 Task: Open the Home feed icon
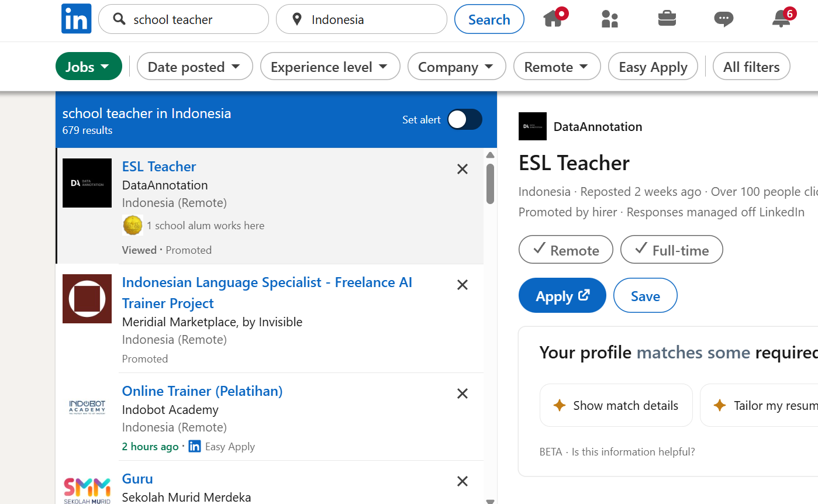pyautogui.click(x=553, y=19)
